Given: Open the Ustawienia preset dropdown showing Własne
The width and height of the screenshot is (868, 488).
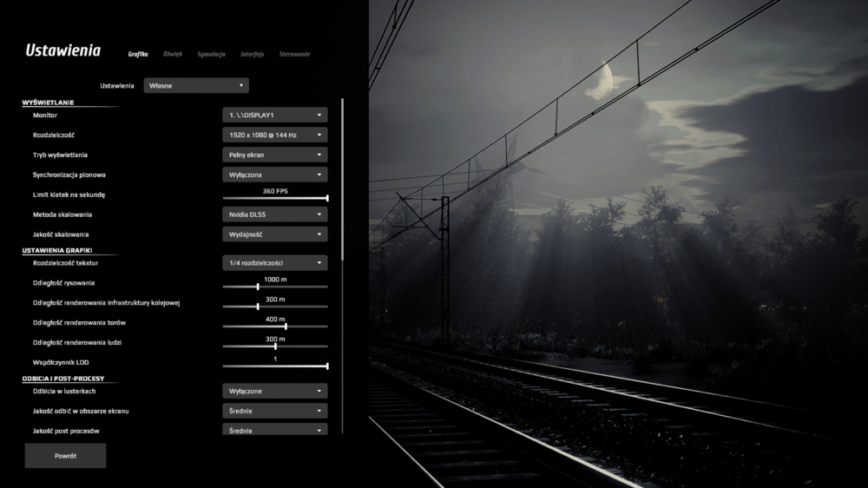Looking at the screenshot, I should click(x=196, y=86).
